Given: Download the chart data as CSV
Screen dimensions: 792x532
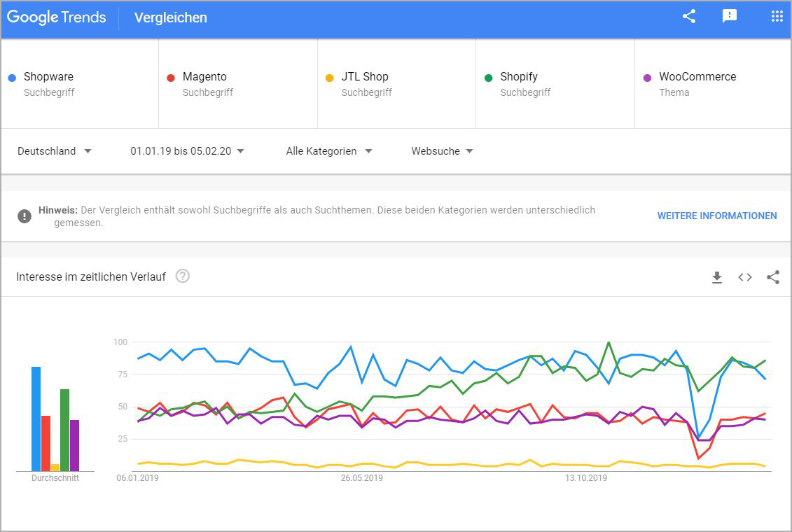Looking at the screenshot, I should coord(716,278).
